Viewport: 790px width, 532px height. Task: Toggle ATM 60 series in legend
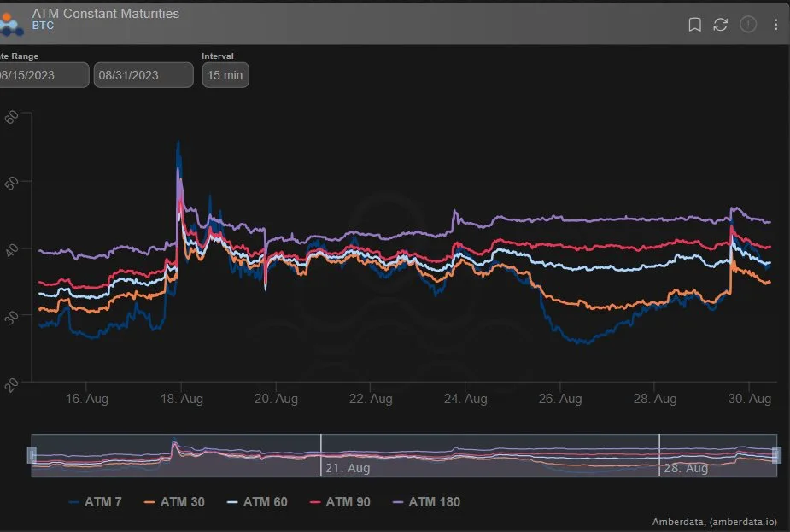pos(257,502)
